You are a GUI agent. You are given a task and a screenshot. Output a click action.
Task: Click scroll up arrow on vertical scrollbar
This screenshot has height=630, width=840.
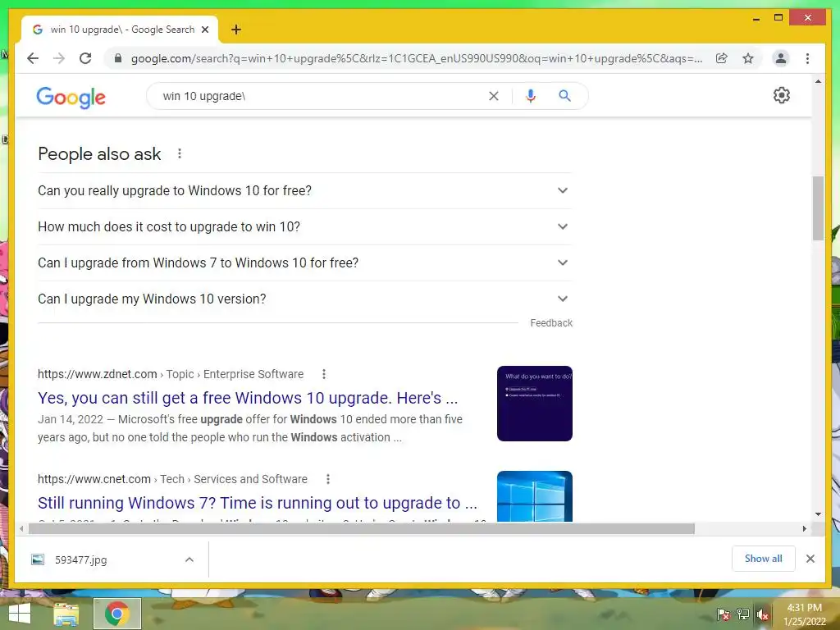tap(818, 81)
